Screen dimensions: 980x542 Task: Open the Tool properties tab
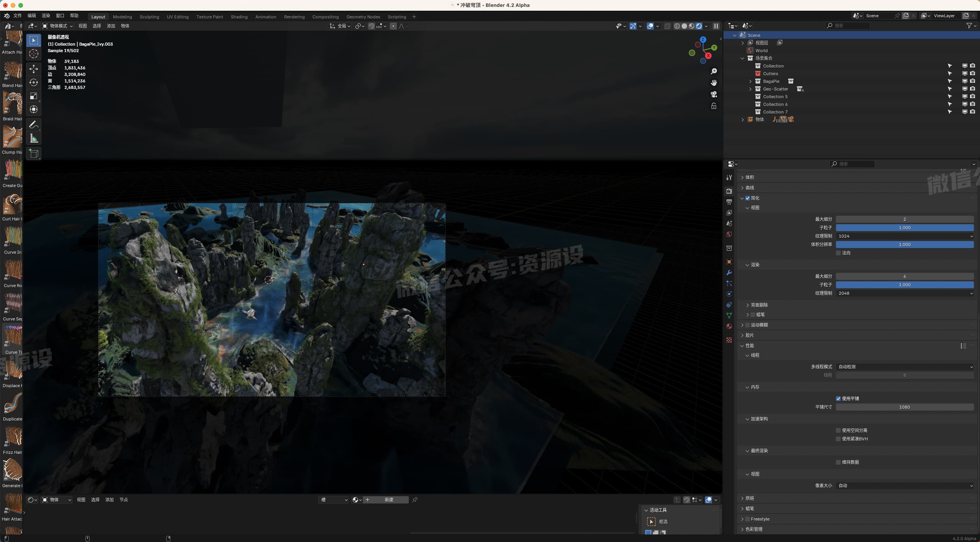729,177
